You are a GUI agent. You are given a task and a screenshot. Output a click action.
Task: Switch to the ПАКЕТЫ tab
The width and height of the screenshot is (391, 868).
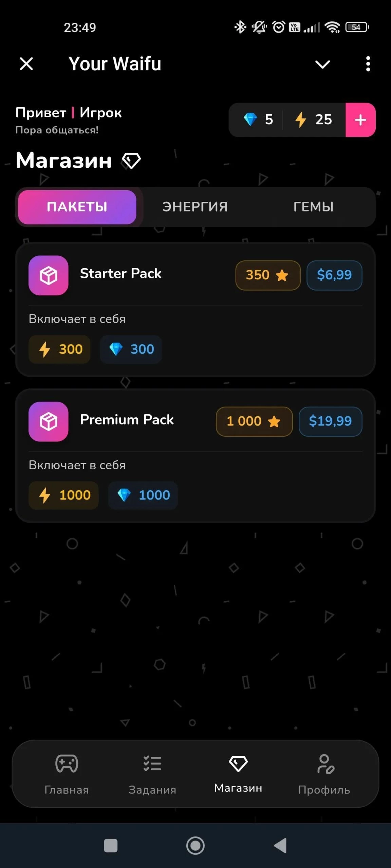click(77, 207)
